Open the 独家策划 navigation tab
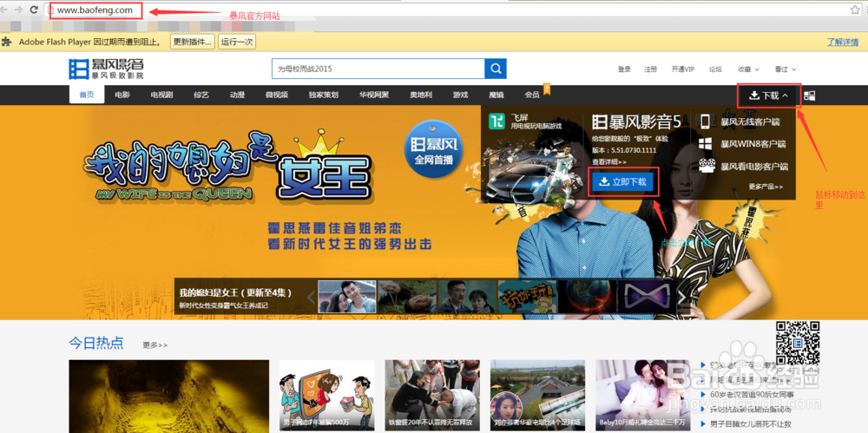 tap(323, 95)
